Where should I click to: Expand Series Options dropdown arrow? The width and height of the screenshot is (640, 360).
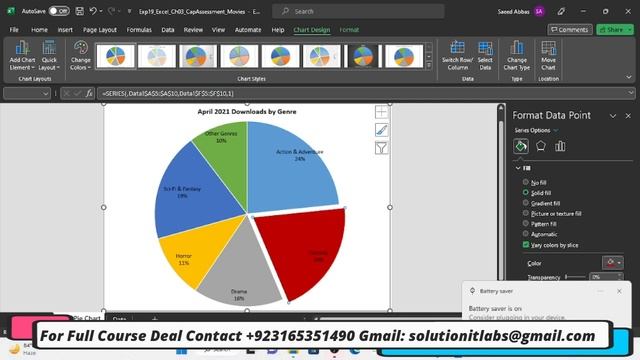point(556,130)
